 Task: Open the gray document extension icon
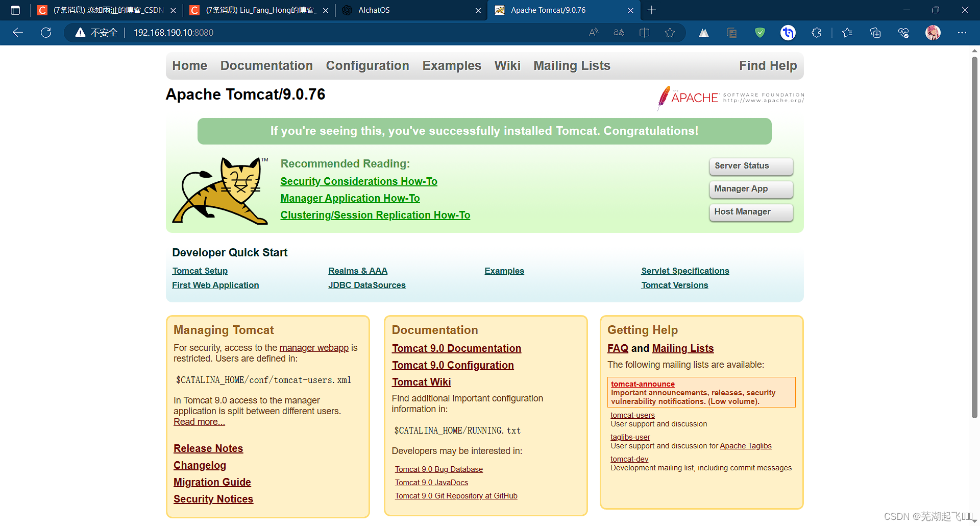coord(732,33)
